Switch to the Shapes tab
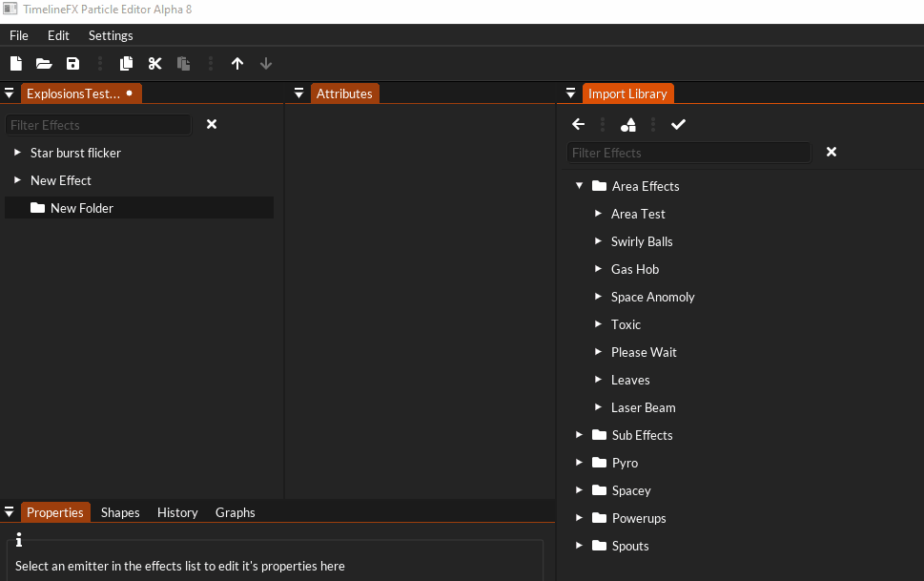This screenshot has height=581, width=924. pos(120,512)
